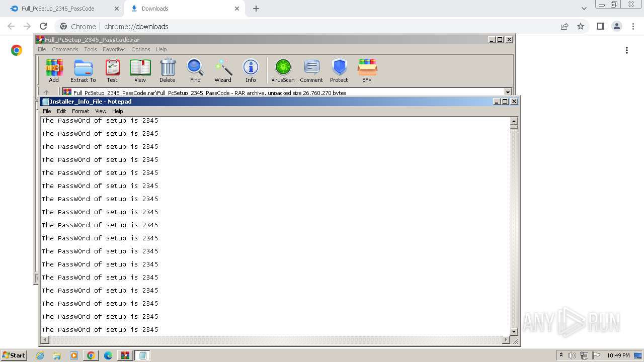644x362 pixels.
Task: Launch Internet Explorer from taskbar
Action: tap(40, 355)
